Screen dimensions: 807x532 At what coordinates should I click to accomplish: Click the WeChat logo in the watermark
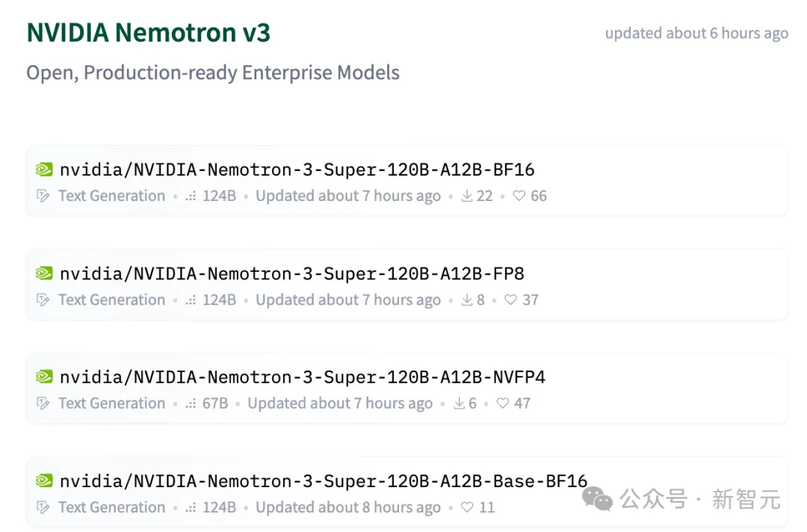[x=598, y=498]
